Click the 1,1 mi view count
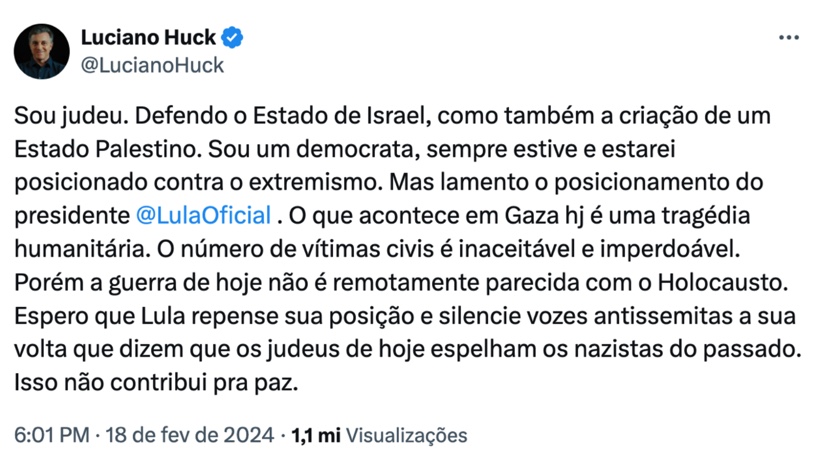The height and width of the screenshot is (456, 815). (x=315, y=435)
